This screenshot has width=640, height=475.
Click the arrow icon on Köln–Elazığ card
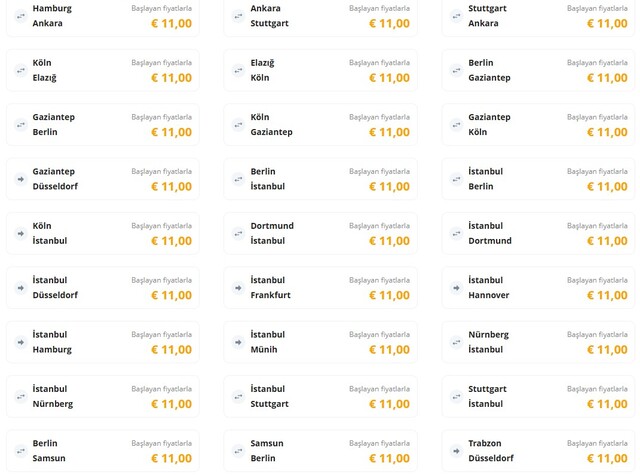[x=21, y=70]
